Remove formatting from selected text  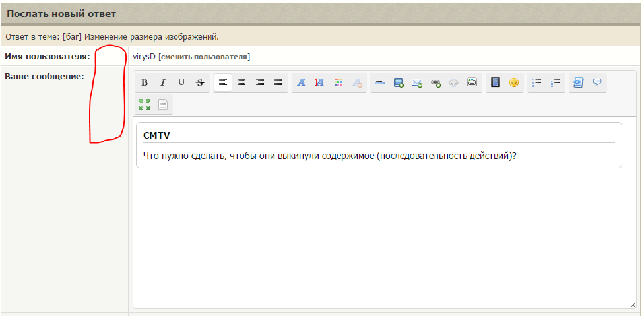[x=357, y=83]
